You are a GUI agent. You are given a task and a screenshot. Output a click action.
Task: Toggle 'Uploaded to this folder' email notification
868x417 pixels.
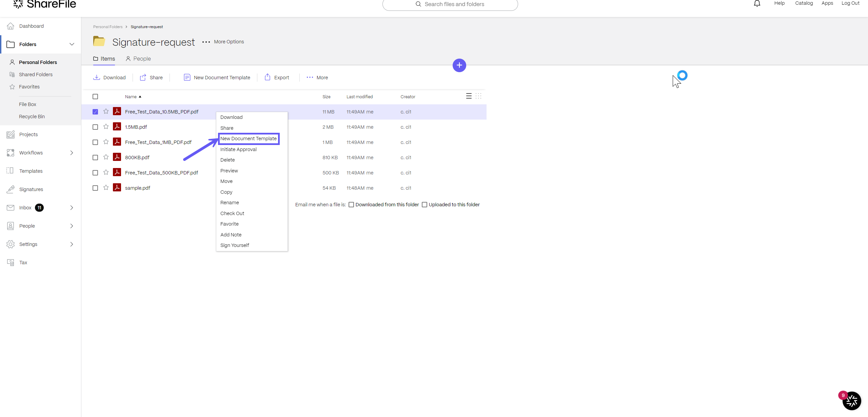(426, 205)
